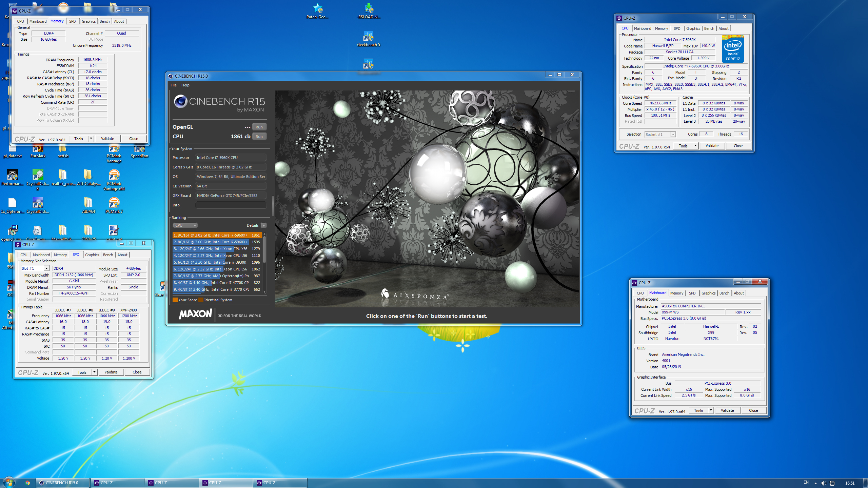
Task: Expand Tools arrow in Memory CPU-Z window
Action: click(x=91, y=139)
